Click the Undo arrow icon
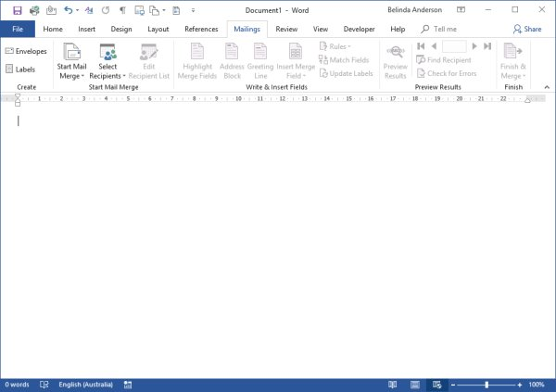This screenshot has height=392, width=556. tap(68, 10)
